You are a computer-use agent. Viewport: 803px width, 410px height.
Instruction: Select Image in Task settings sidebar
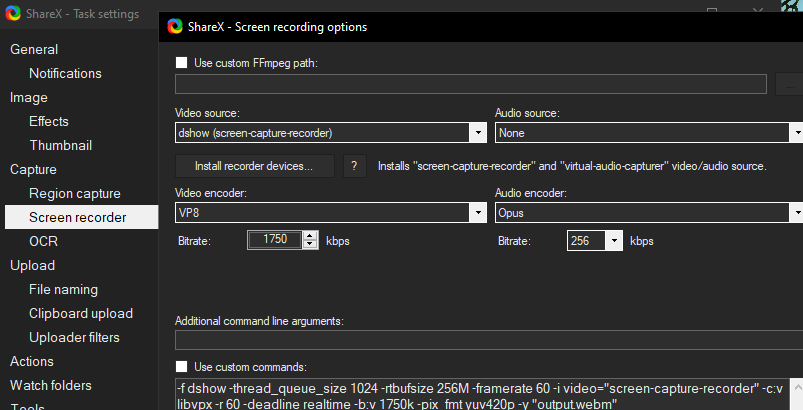(x=29, y=97)
